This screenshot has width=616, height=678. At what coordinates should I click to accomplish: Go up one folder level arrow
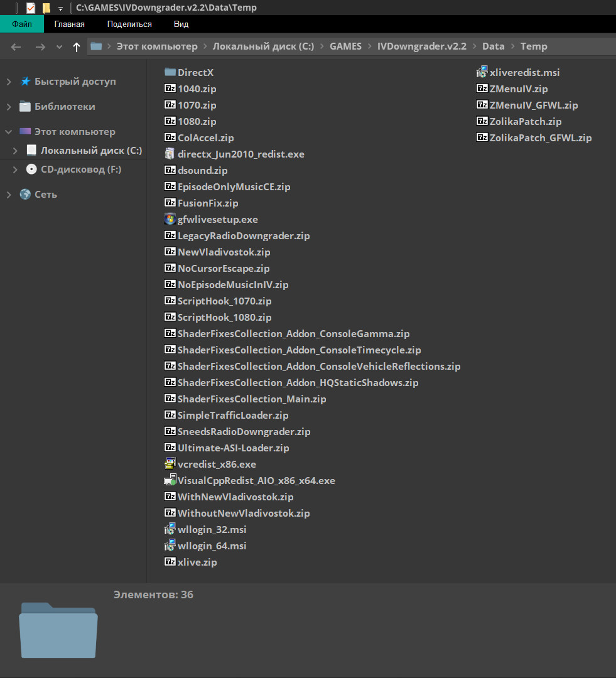point(77,46)
